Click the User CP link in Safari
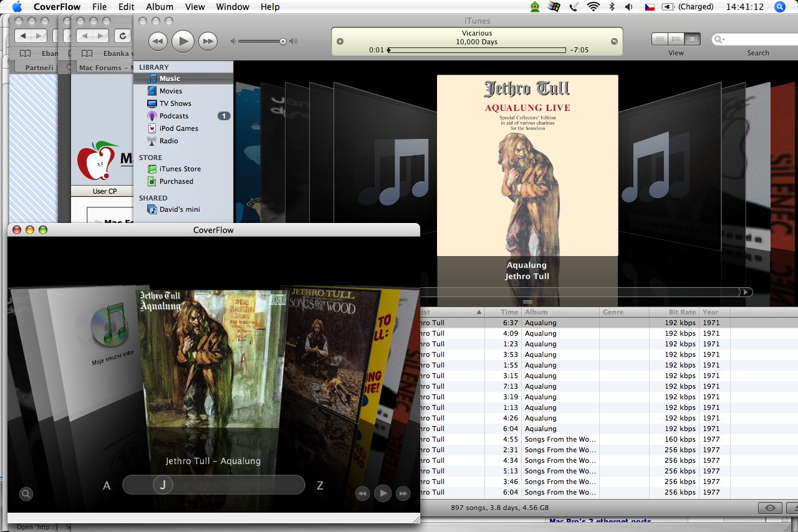The width and height of the screenshot is (798, 532). click(104, 191)
